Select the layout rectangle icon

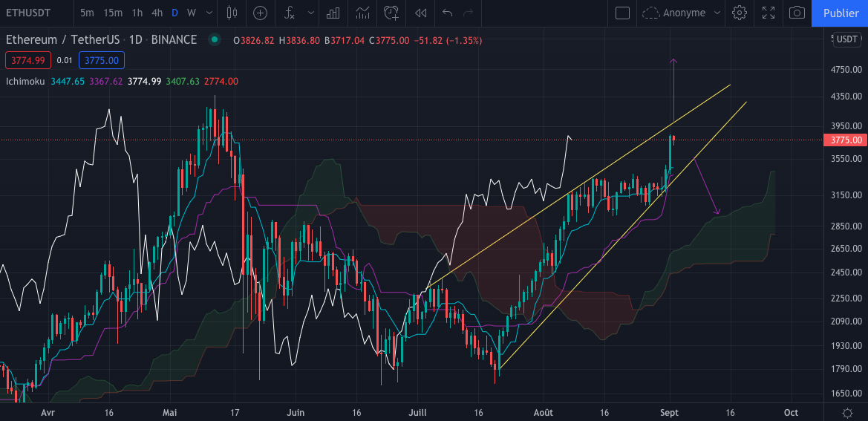coord(622,13)
